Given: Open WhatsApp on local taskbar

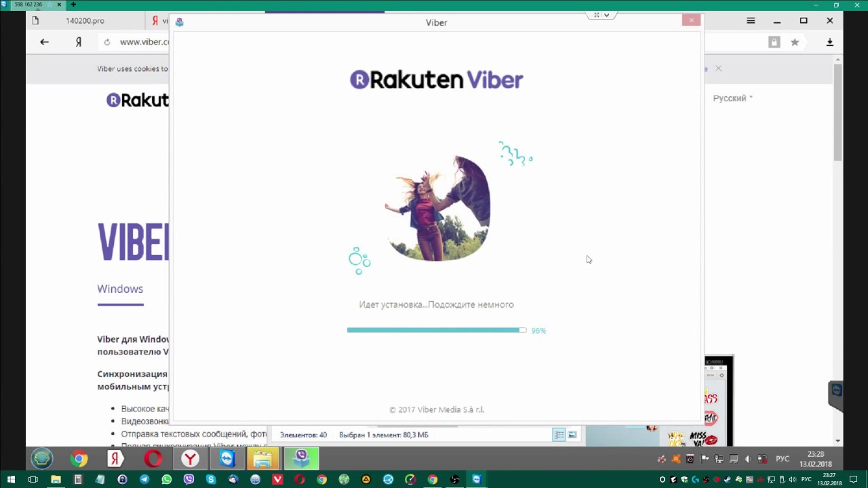Looking at the screenshot, I should 167,480.
